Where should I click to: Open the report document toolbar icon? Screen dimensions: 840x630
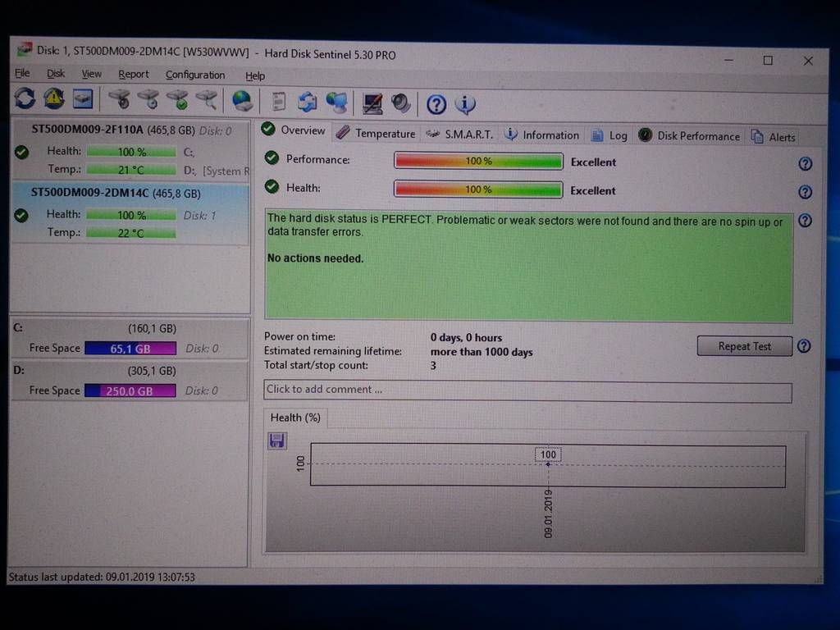click(x=278, y=101)
